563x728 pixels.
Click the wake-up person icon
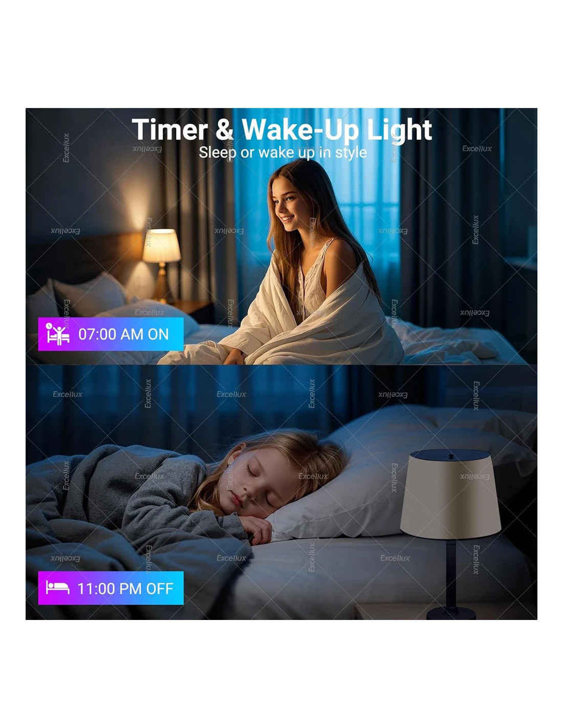pos(57,334)
